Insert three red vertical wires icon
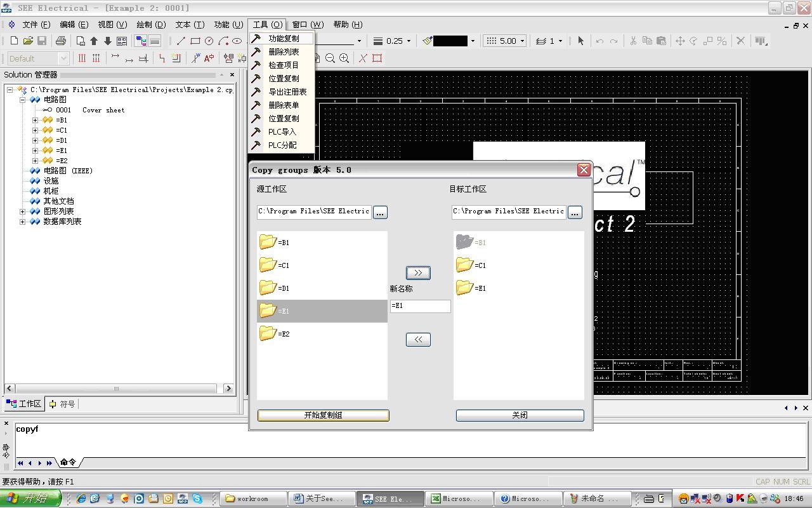Image resolution: width=812 pixels, height=508 pixels. pos(82,58)
